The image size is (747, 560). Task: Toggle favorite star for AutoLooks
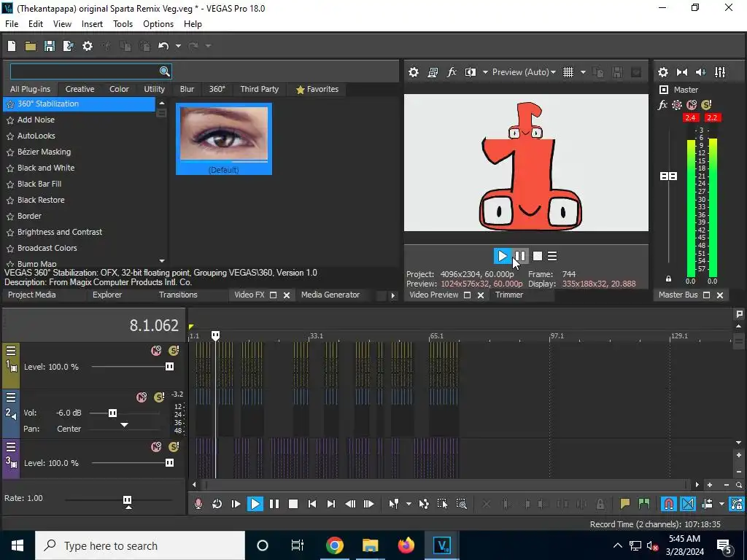click(10, 136)
